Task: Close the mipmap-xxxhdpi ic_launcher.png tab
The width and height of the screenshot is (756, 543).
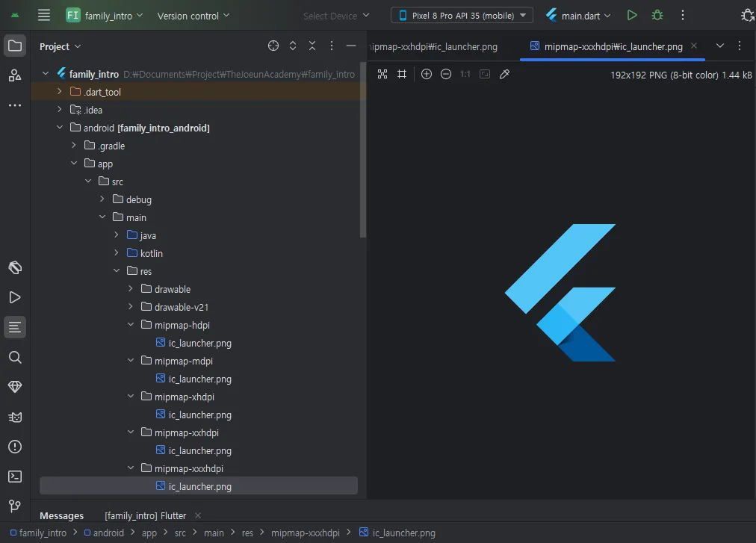Action: pyautogui.click(x=694, y=46)
